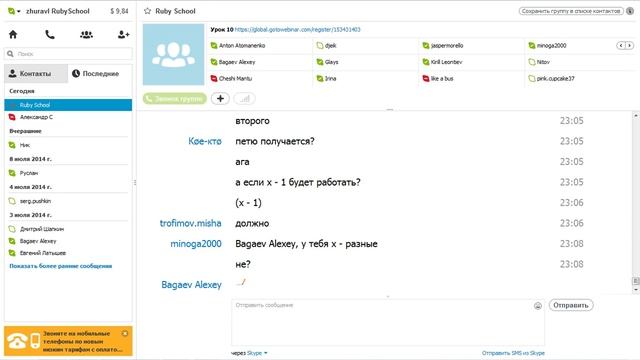Select participant jaspermorello
This screenshot has width=640, height=360.
(443, 45)
